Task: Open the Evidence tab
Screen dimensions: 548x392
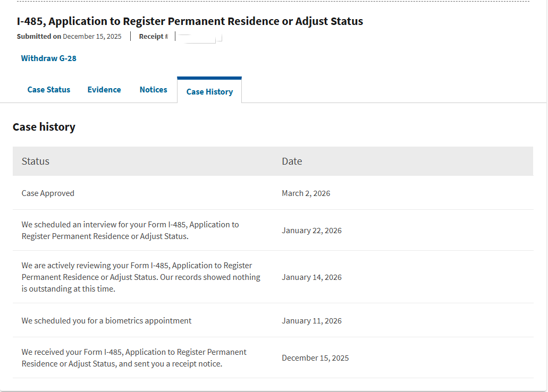Action: tap(104, 90)
